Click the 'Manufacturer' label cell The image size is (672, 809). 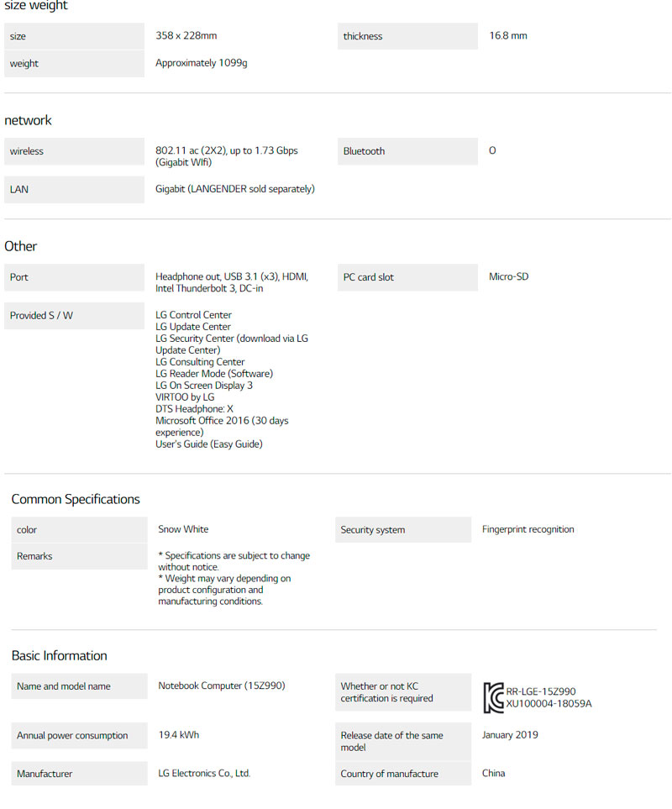pyautogui.click(x=79, y=774)
